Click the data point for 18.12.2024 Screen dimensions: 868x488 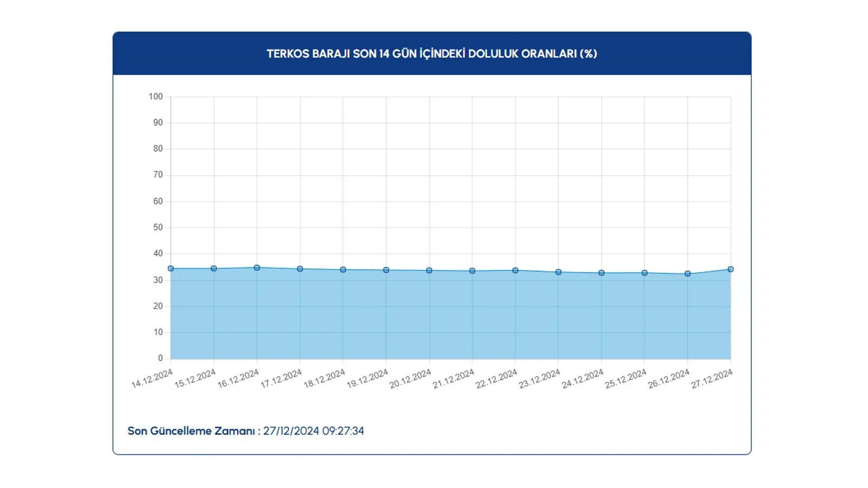tap(343, 269)
